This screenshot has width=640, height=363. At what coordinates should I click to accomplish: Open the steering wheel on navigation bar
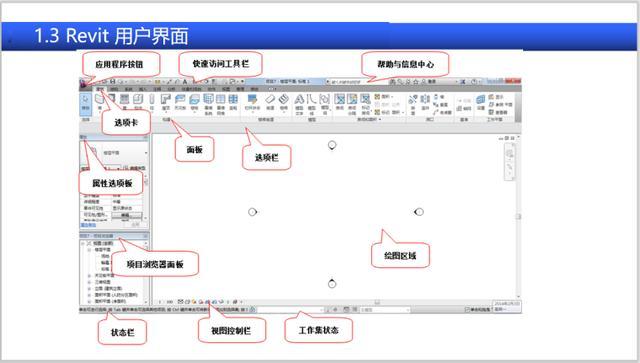click(x=510, y=154)
